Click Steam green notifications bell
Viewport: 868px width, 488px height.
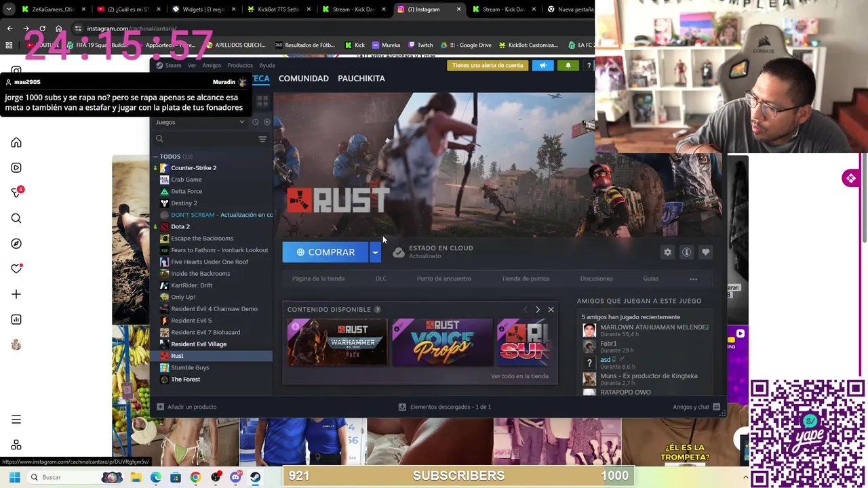point(568,65)
